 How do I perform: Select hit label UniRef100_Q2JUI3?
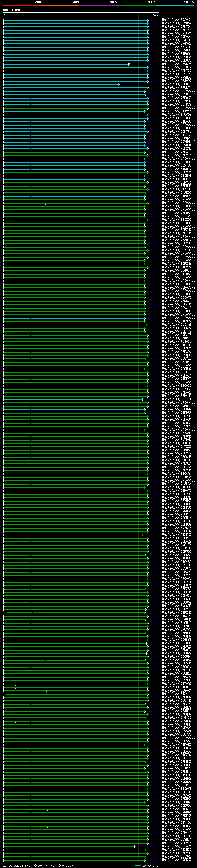pos(177,711)
